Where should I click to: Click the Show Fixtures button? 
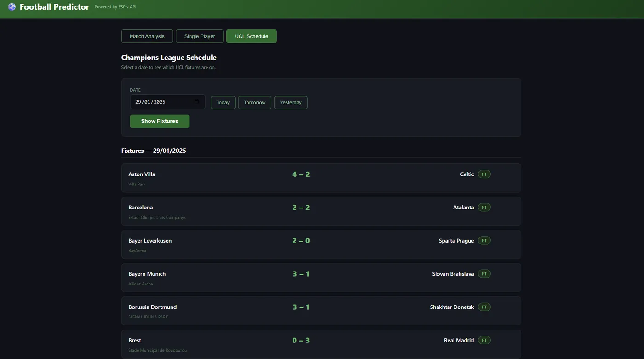160,121
